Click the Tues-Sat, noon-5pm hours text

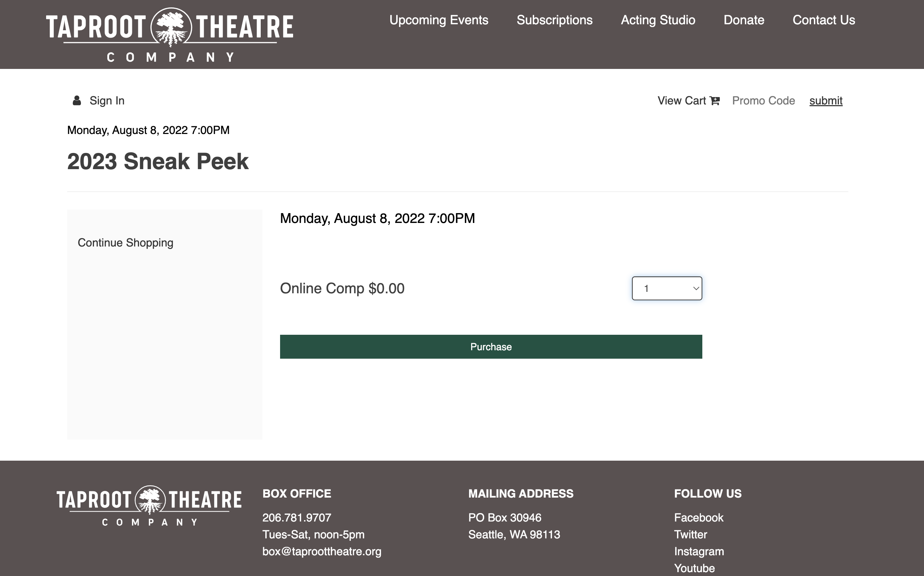click(313, 535)
